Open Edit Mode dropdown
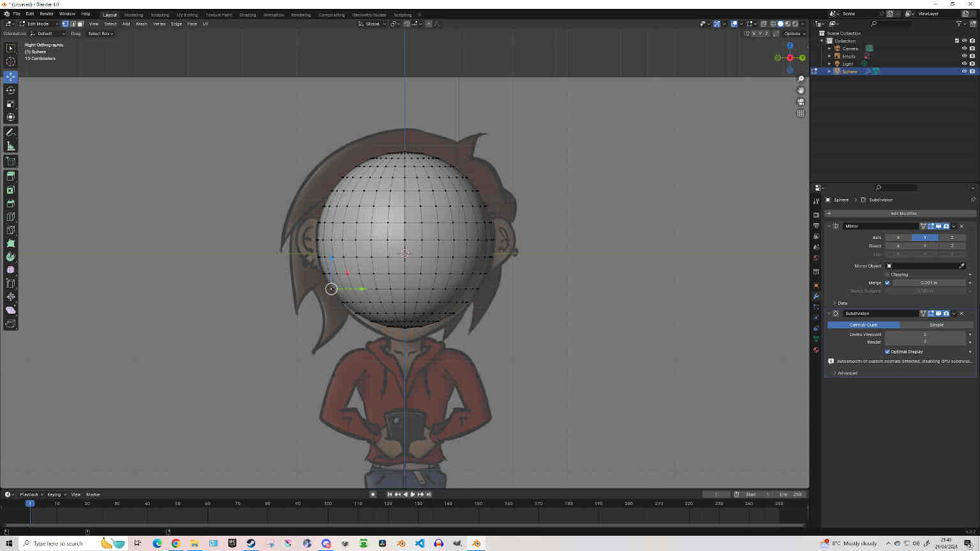Image resolution: width=980 pixels, height=551 pixels. [x=38, y=24]
